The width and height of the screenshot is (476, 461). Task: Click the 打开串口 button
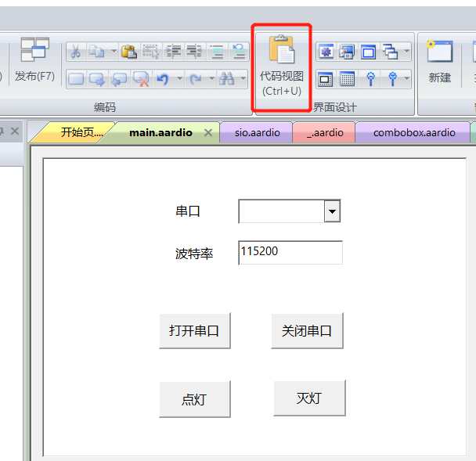click(195, 330)
